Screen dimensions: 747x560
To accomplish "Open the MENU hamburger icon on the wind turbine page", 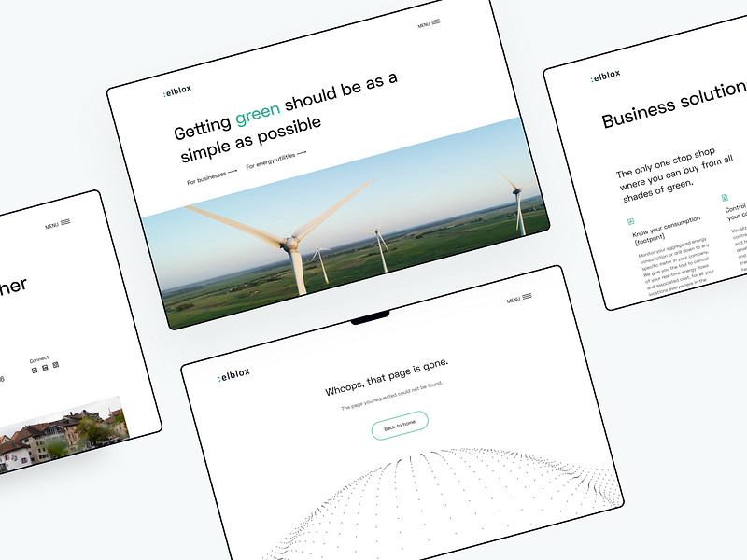I will tap(435, 21).
